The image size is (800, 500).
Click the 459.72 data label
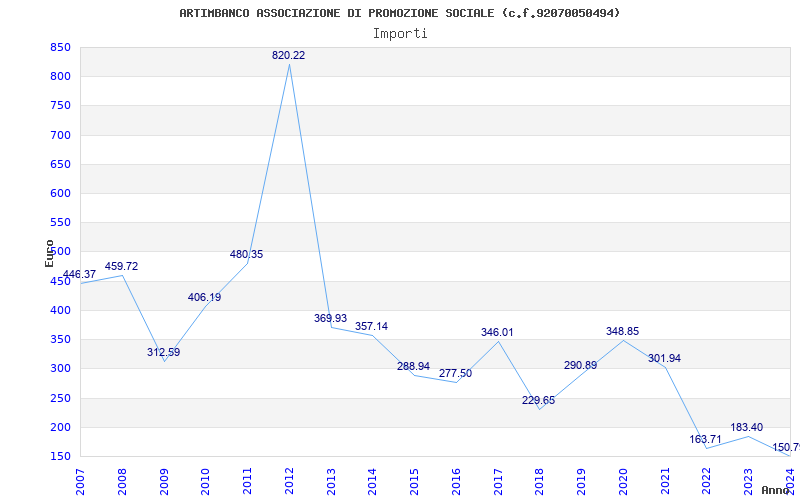(x=121, y=266)
